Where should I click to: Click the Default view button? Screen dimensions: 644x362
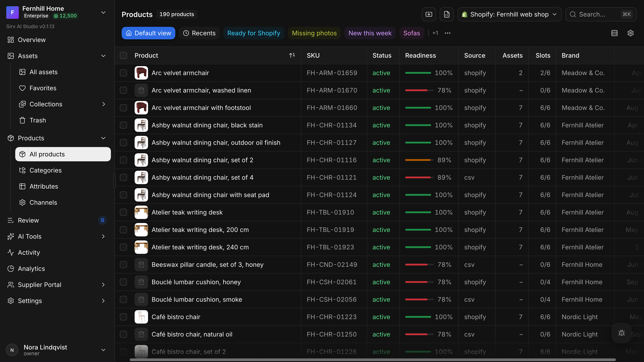click(x=148, y=33)
